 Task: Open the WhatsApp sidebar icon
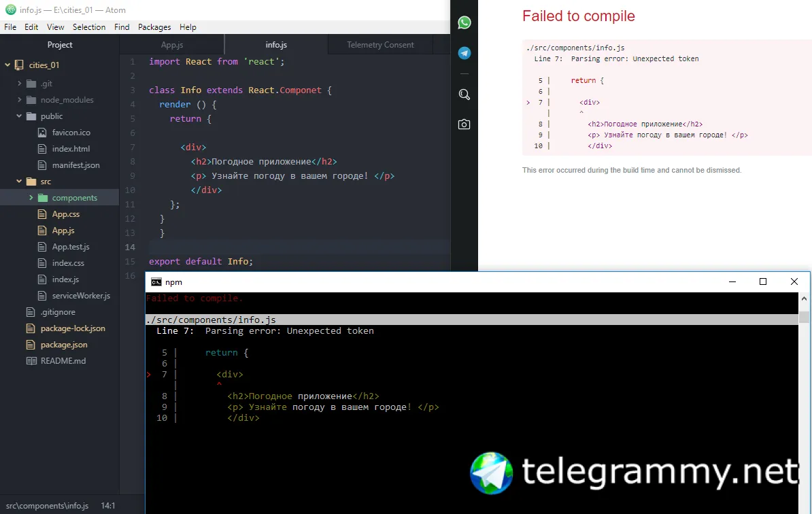(464, 22)
